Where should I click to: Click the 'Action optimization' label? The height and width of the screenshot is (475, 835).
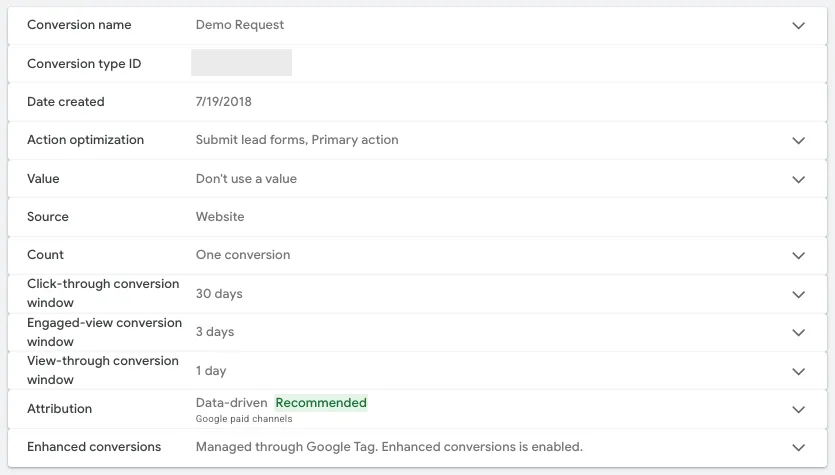tap(85, 140)
